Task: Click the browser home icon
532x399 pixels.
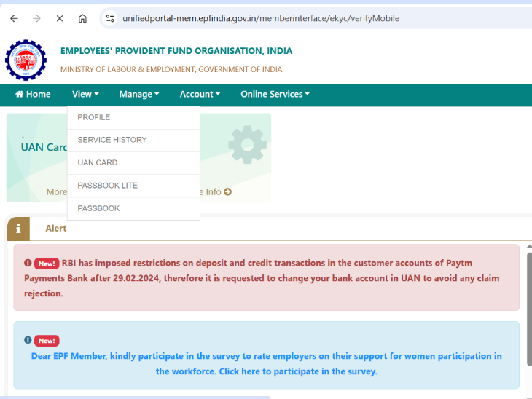Action: point(82,18)
